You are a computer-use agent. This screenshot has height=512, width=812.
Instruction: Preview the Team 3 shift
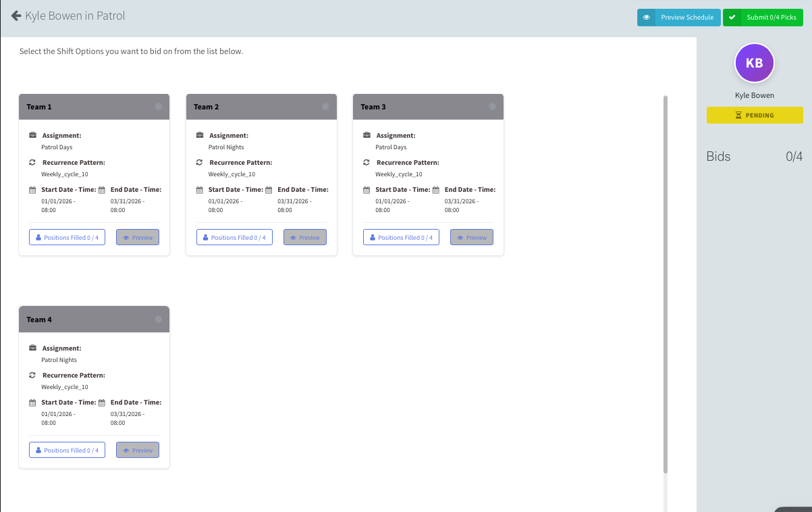coord(472,237)
